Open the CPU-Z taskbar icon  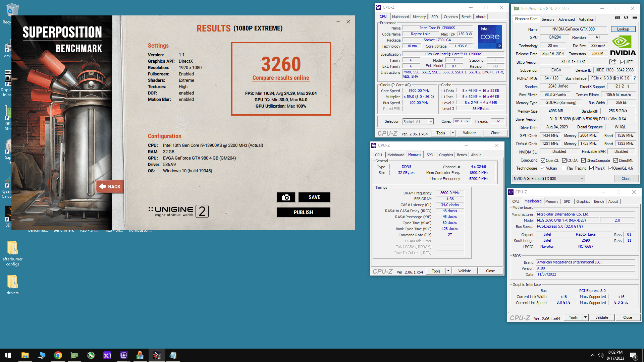click(x=124, y=355)
